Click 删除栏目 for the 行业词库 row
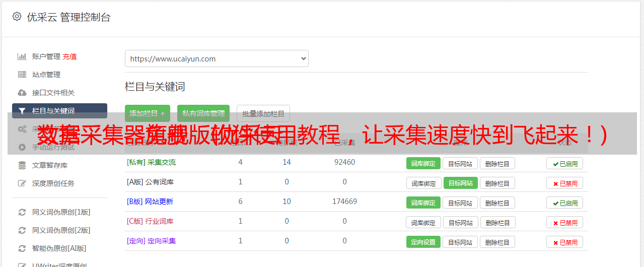This screenshot has width=644, height=267. click(498, 222)
